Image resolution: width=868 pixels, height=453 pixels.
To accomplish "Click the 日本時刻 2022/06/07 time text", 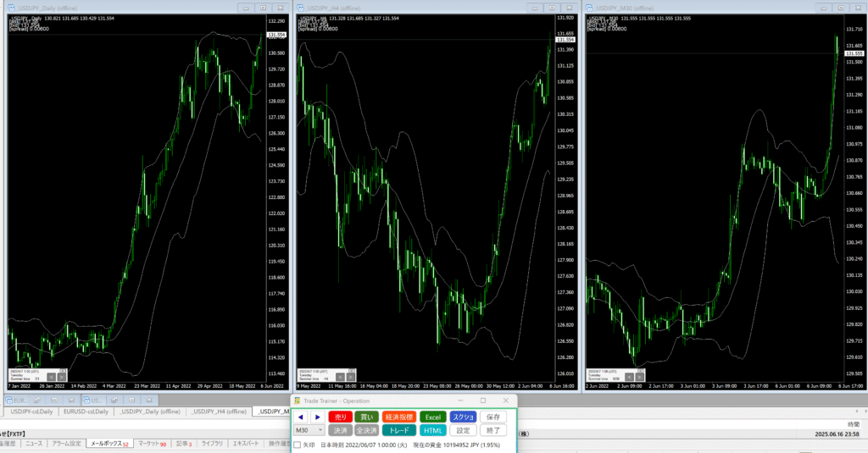I will tap(364, 445).
